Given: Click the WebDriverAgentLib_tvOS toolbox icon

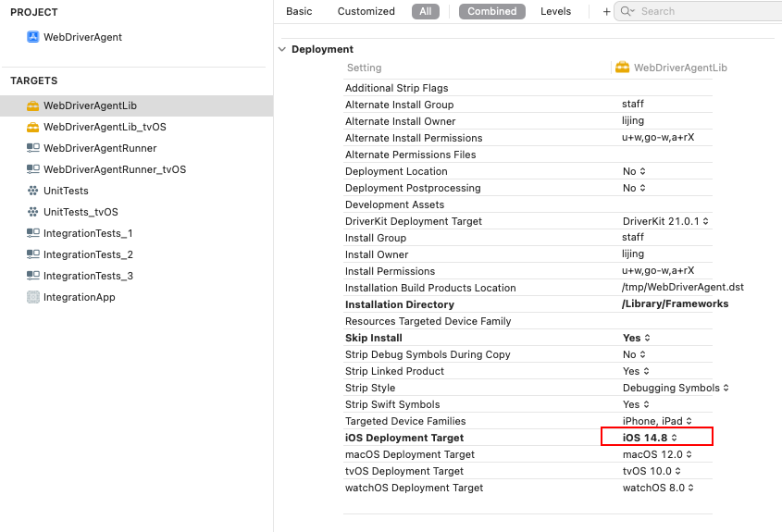Looking at the screenshot, I should pyautogui.click(x=33, y=127).
